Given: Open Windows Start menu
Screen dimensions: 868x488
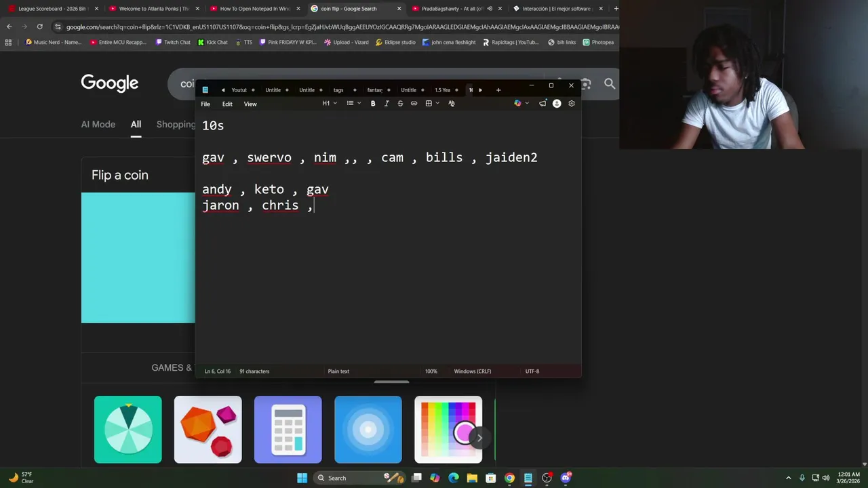Looking at the screenshot, I should [302, 478].
